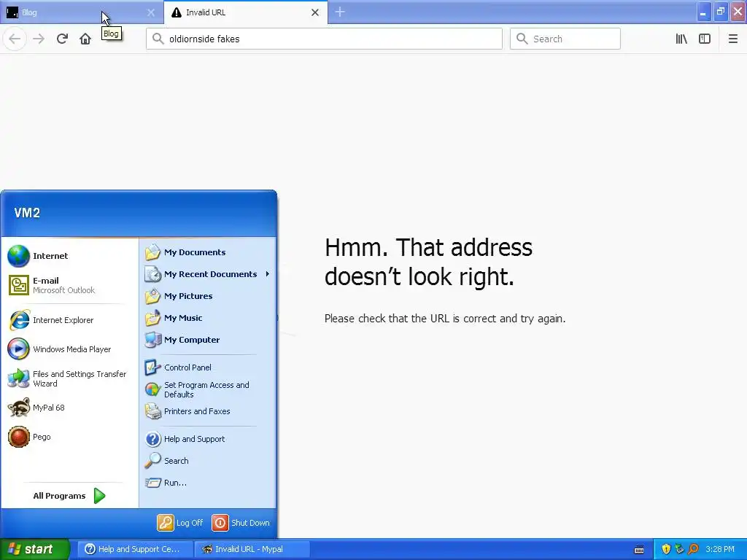Go back with the browser back arrow
The height and width of the screenshot is (560, 747).
pos(15,39)
